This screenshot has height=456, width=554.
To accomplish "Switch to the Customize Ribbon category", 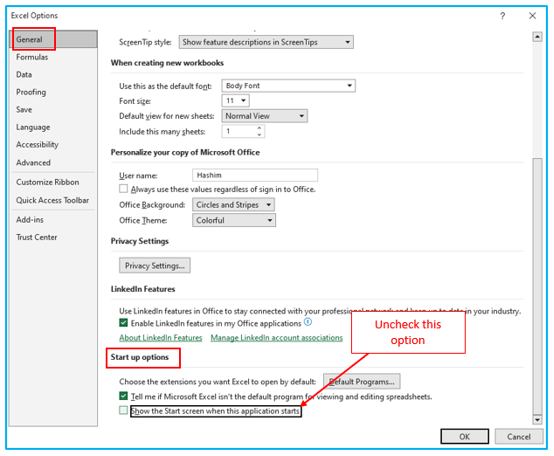I will point(48,182).
